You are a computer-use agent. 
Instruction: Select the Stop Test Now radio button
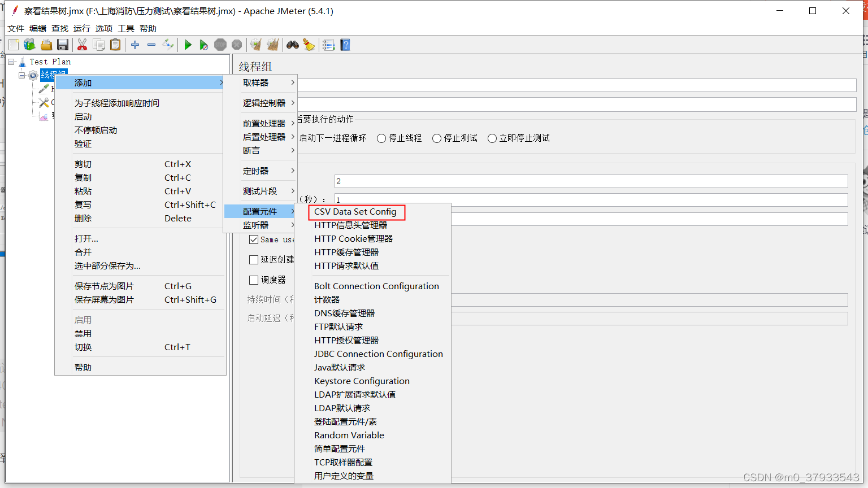[492, 138]
